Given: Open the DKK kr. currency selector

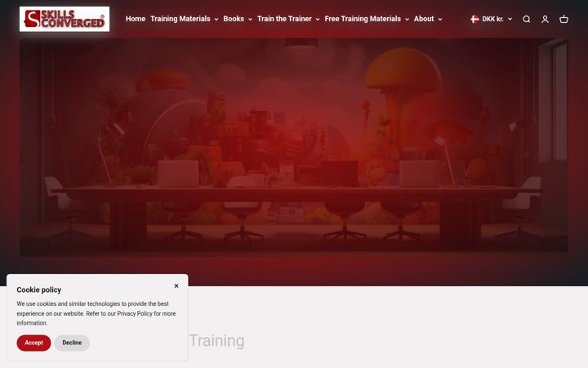Looking at the screenshot, I should (492, 19).
